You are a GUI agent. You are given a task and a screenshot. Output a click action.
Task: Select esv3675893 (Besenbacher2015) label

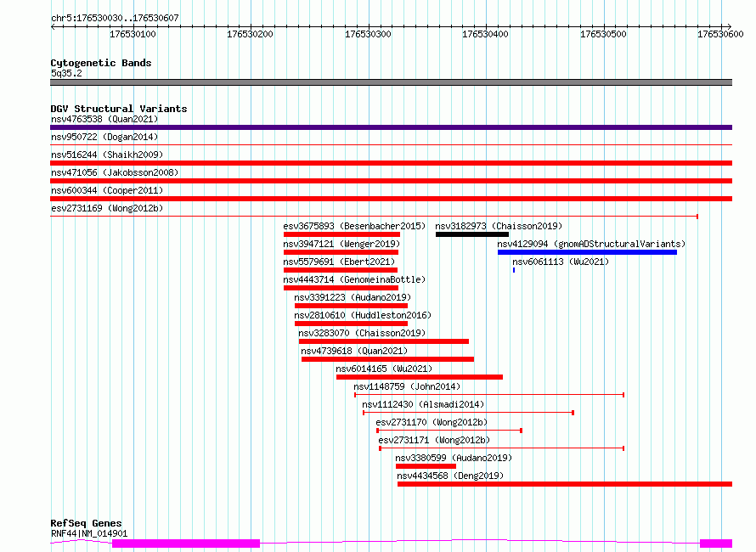coord(354,226)
